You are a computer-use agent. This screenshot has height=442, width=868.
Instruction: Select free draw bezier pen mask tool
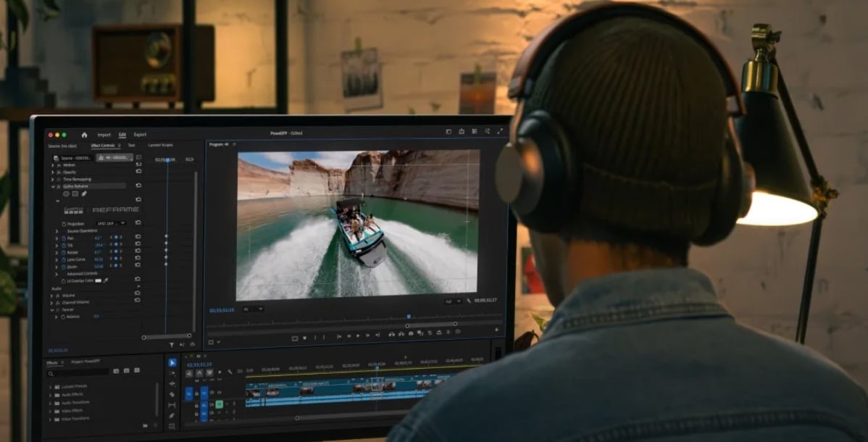coord(84,194)
